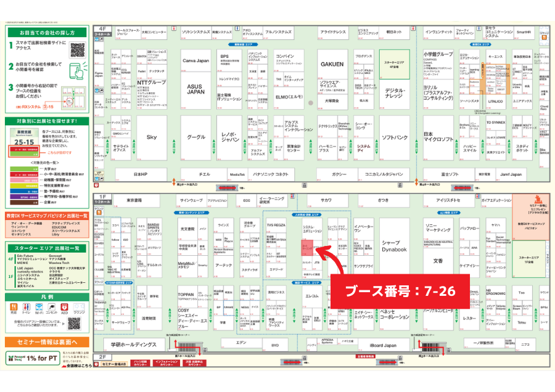Click the グーグル booth

click(x=196, y=137)
